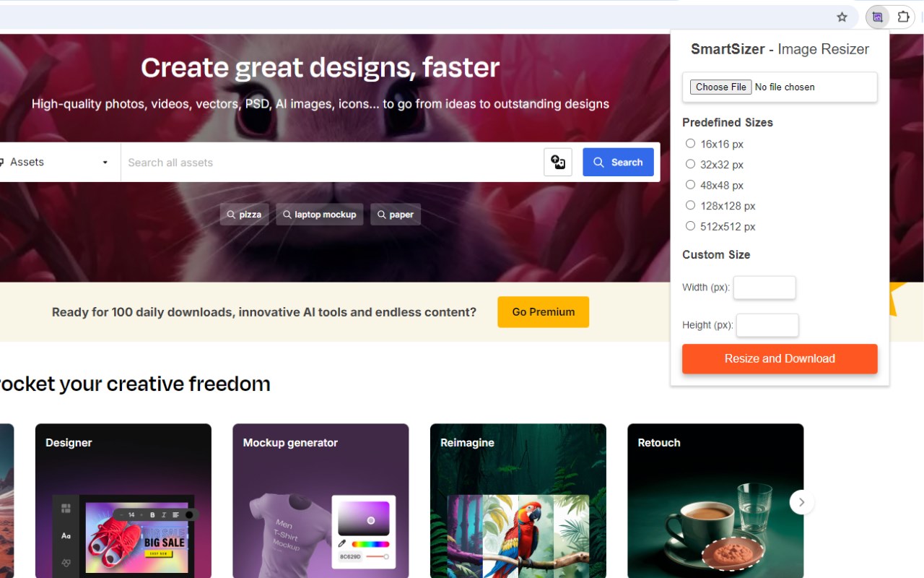Open the browser Extensions puzzle icon
Screen dimensions: 924x578
903,17
